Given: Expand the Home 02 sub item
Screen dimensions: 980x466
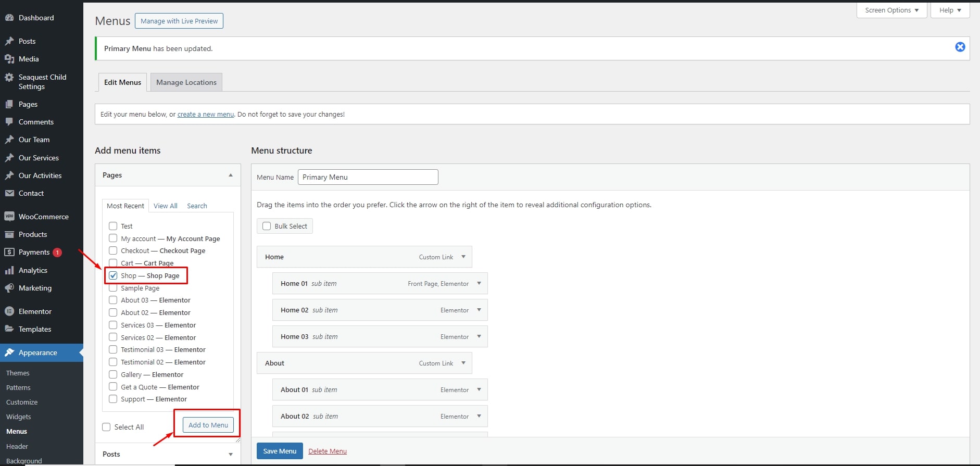Looking at the screenshot, I should tap(479, 310).
